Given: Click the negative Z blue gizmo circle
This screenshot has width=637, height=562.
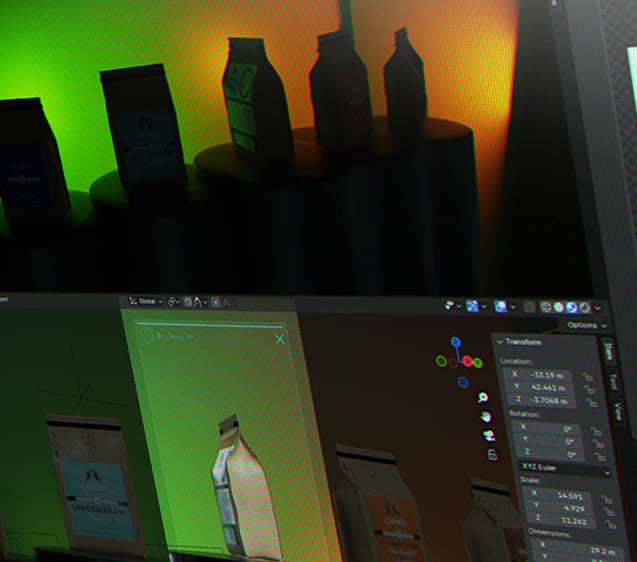Looking at the screenshot, I should click(463, 382).
